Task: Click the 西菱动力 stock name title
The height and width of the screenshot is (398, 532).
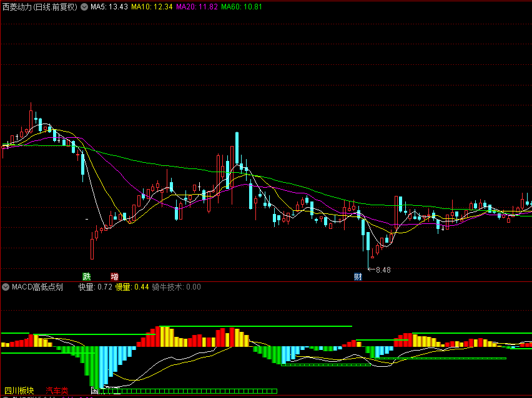Action: pyautogui.click(x=40, y=7)
